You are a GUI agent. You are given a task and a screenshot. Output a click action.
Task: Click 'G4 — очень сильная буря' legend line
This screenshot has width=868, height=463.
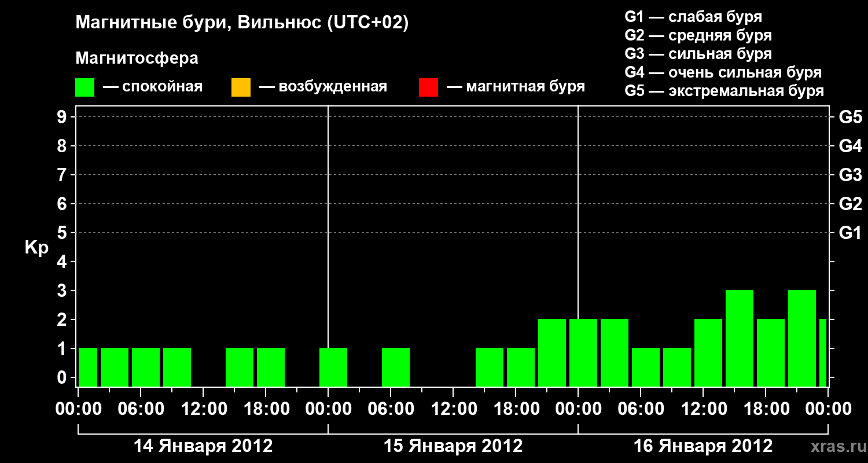point(723,72)
